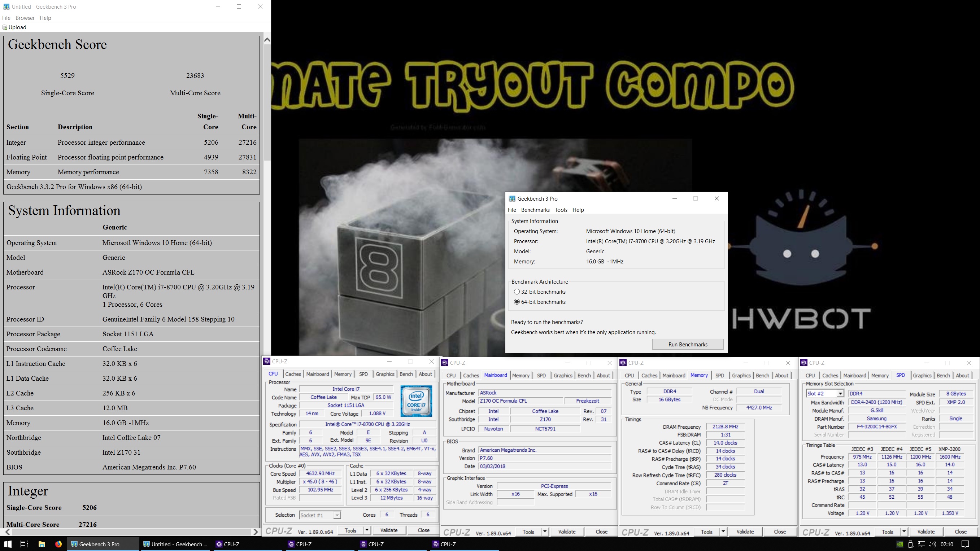
Task: Click Close button in CPU-Z Mainboard window
Action: pyautogui.click(x=601, y=532)
